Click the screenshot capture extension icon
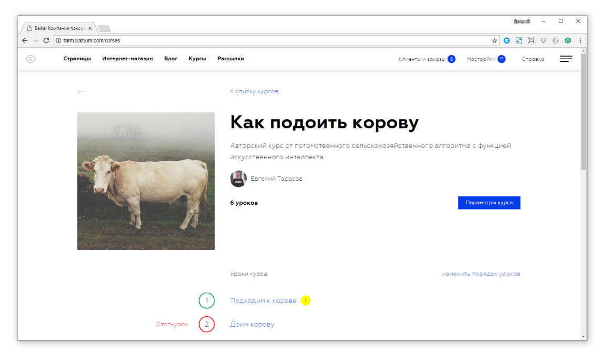 pos(531,40)
